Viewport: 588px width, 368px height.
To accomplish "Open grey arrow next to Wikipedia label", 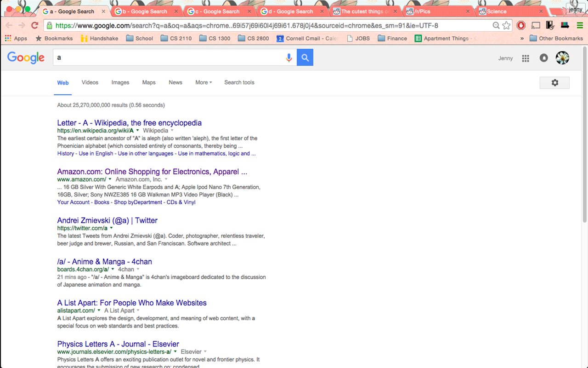I will tap(172, 131).
